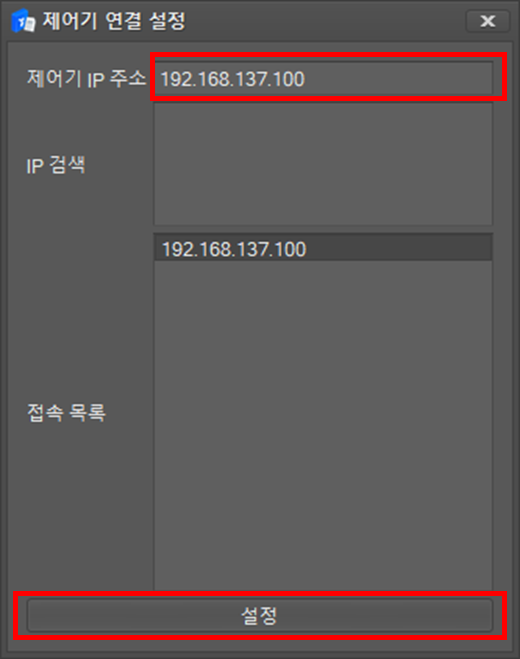This screenshot has height=659, width=520.
Task: Highlight the saved 192.168.137.100 connection row
Action: tap(323, 249)
